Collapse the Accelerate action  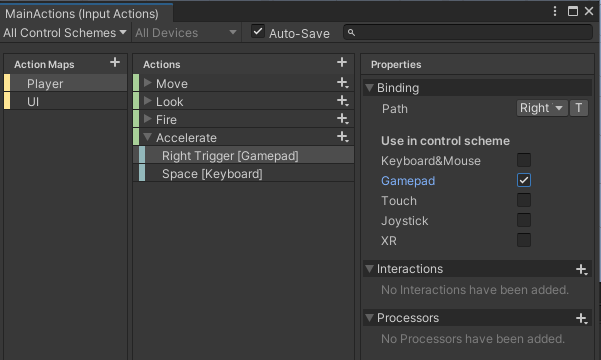coord(148,137)
